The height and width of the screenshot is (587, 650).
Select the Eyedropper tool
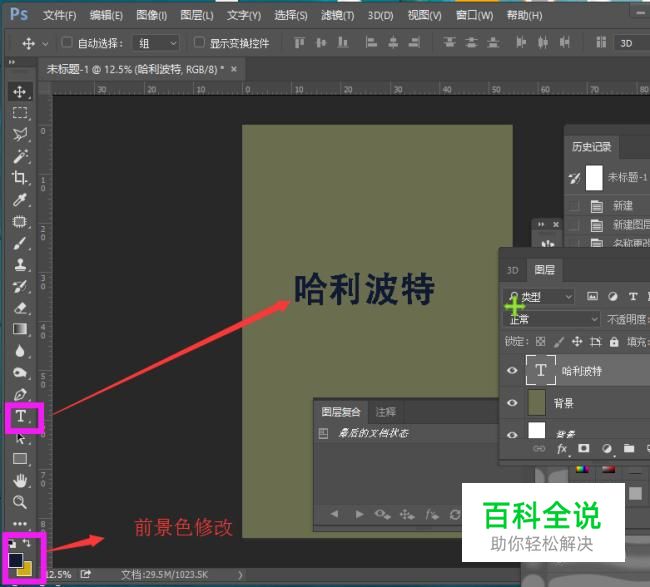point(19,200)
